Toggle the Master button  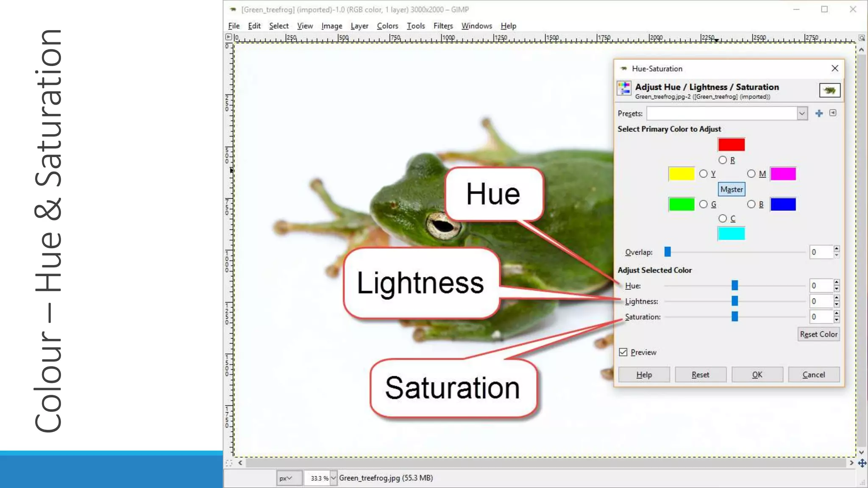pyautogui.click(x=732, y=189)
